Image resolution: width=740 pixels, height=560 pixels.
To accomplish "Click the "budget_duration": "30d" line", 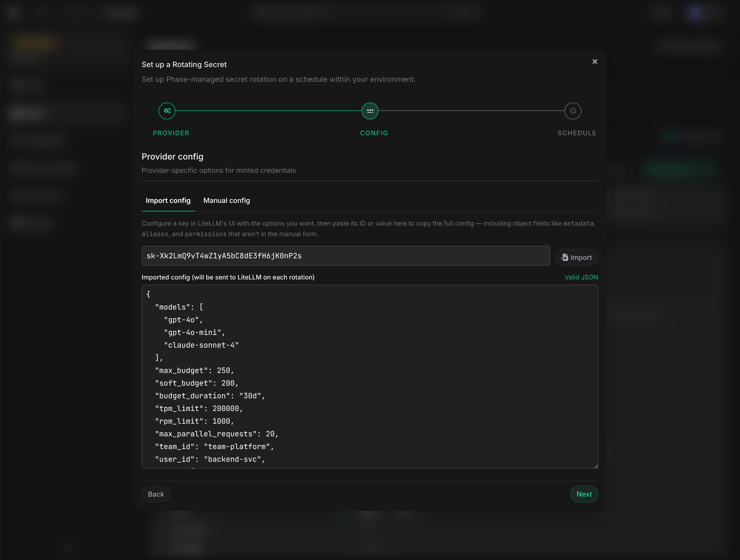I will point(210,396).
